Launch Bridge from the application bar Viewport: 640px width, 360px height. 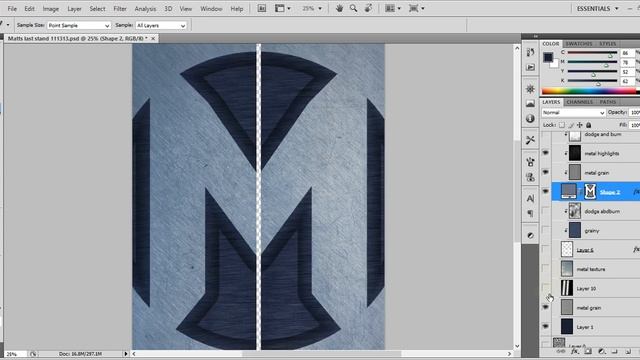[262, 8]
